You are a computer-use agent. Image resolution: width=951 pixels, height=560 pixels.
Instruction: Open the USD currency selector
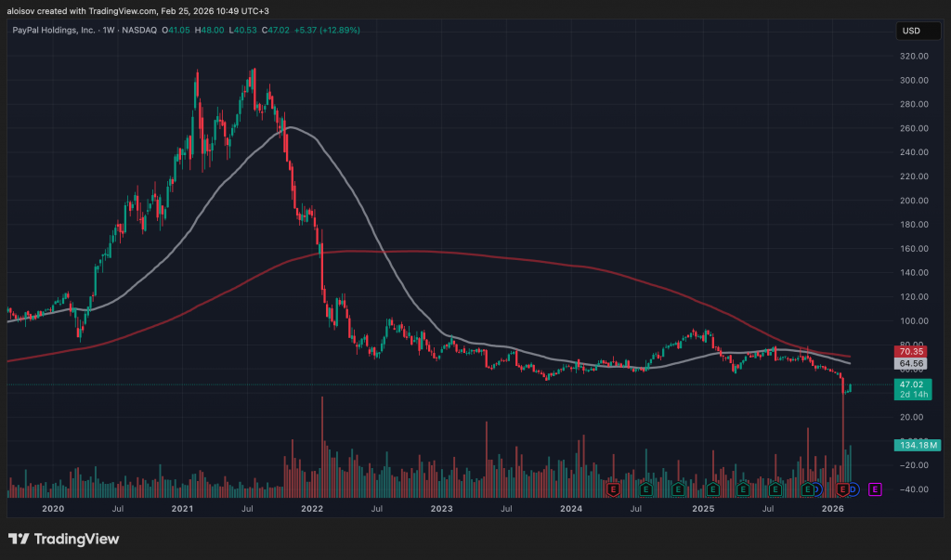[x=911, y=31]
